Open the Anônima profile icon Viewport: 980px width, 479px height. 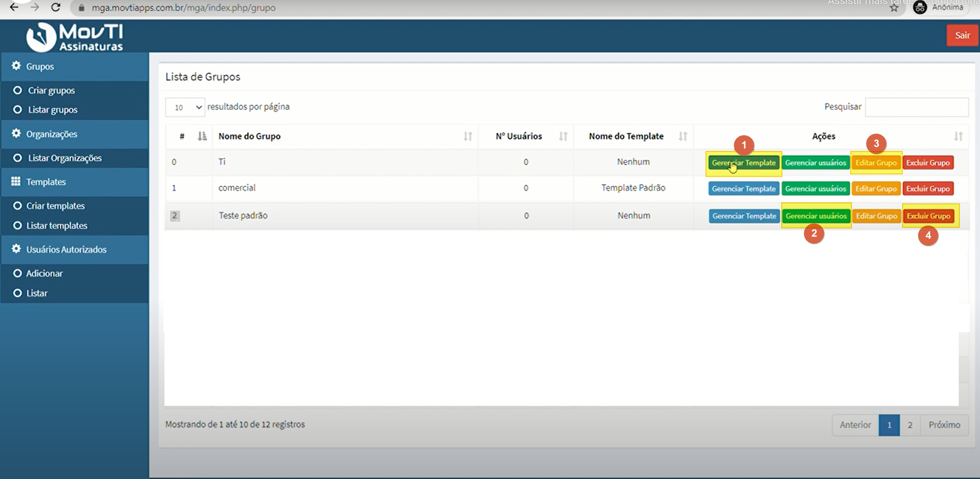coord(920,7)
